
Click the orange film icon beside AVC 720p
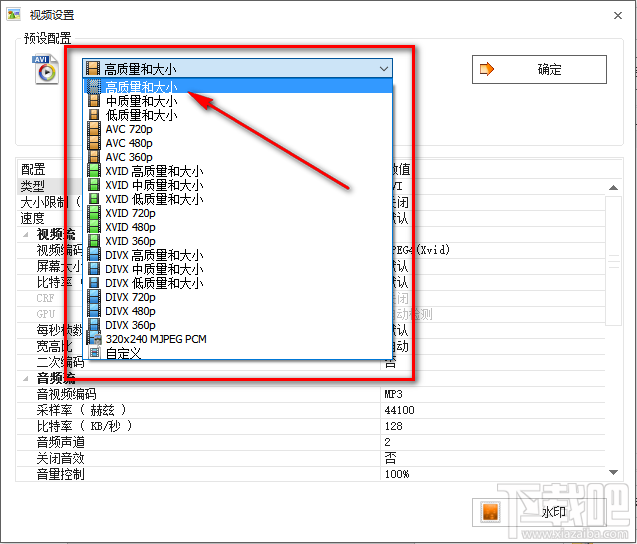[94, 129]
